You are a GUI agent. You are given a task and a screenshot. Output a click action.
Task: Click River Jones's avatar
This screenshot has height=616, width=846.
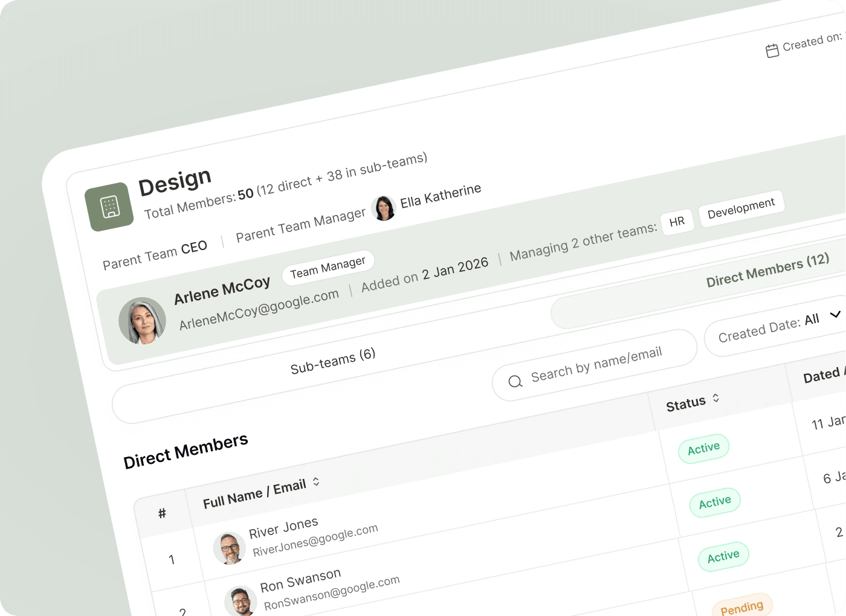pyautogui.click(x=230, y=548)
